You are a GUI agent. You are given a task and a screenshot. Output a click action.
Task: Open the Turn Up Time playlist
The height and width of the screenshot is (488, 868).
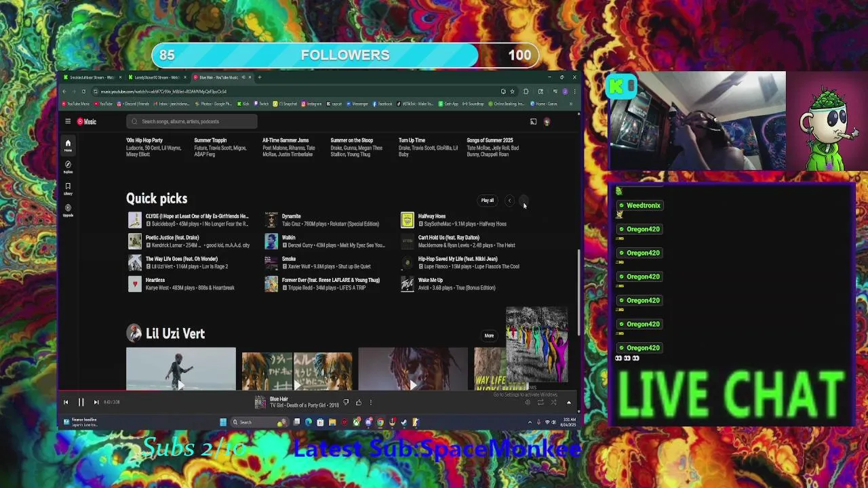click(x=412, y=140)
